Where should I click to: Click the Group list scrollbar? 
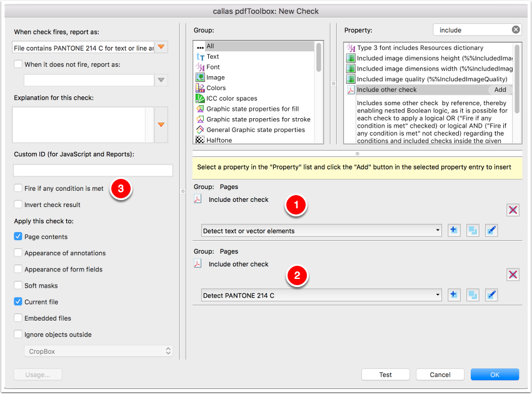point(319,58)
